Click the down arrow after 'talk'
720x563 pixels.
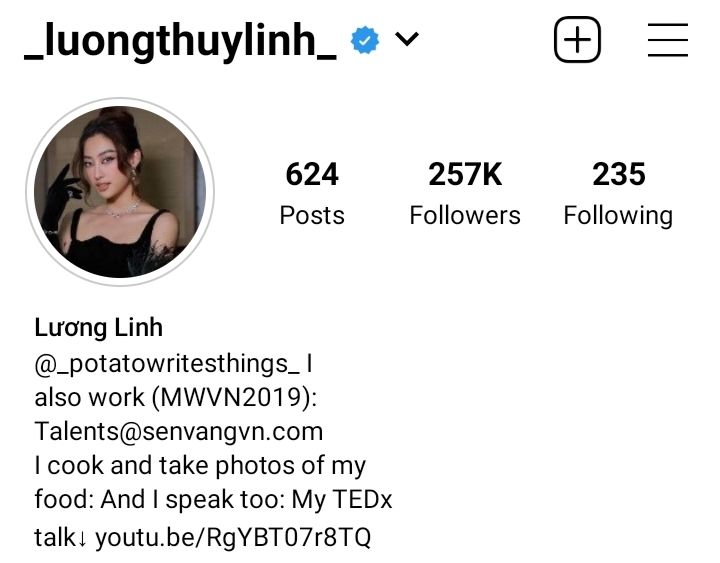point(82,539)
